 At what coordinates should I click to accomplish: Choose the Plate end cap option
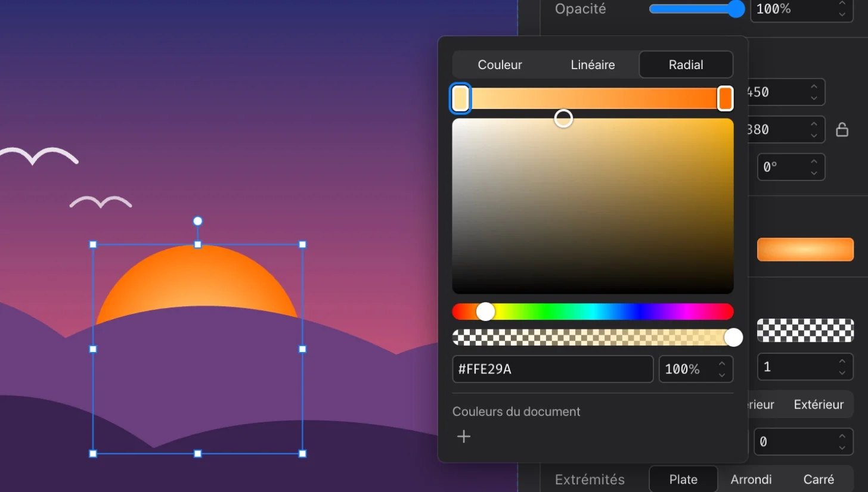[683, 479]
